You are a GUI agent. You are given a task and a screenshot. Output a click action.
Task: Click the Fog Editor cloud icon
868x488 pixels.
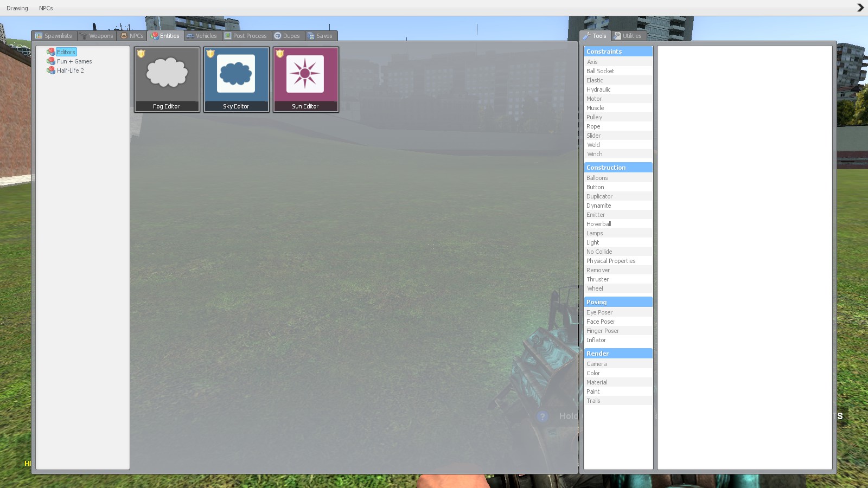pos(167,73)
